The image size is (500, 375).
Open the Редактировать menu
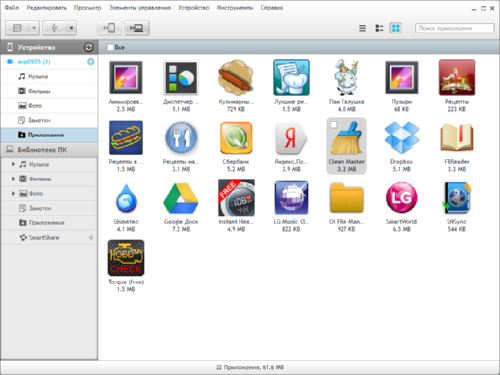point(47,8)
